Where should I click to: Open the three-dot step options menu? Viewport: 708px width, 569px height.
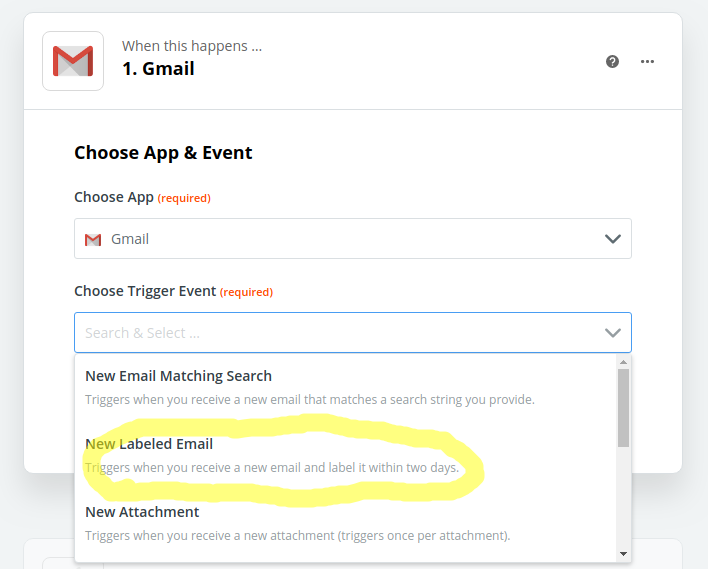pyautogui.click(x=647, y=61)
